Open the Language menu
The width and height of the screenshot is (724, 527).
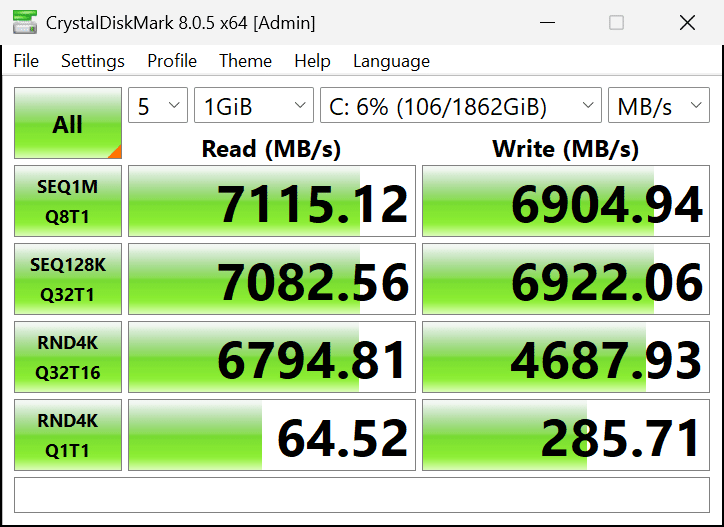[391, 61]
